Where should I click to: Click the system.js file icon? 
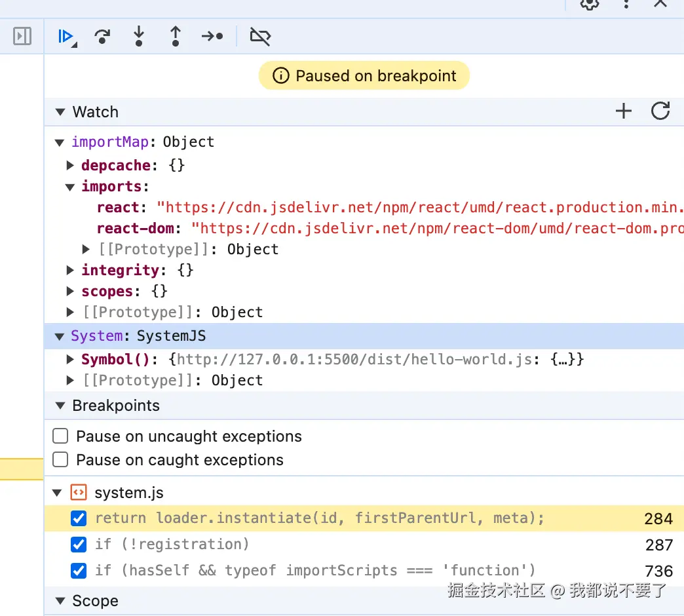79,493
